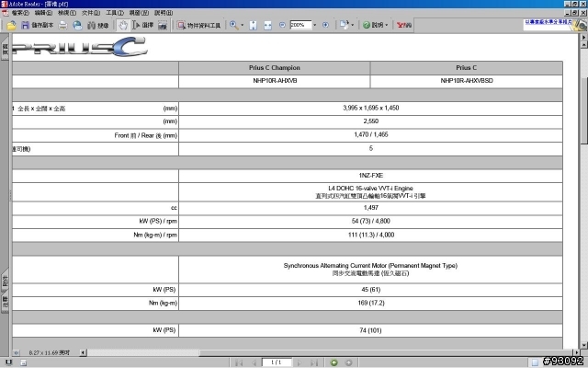The height and width of the screenshot is (368, 588).
Task: Click the Yahoo toolbar button
Action: [404, 25]
